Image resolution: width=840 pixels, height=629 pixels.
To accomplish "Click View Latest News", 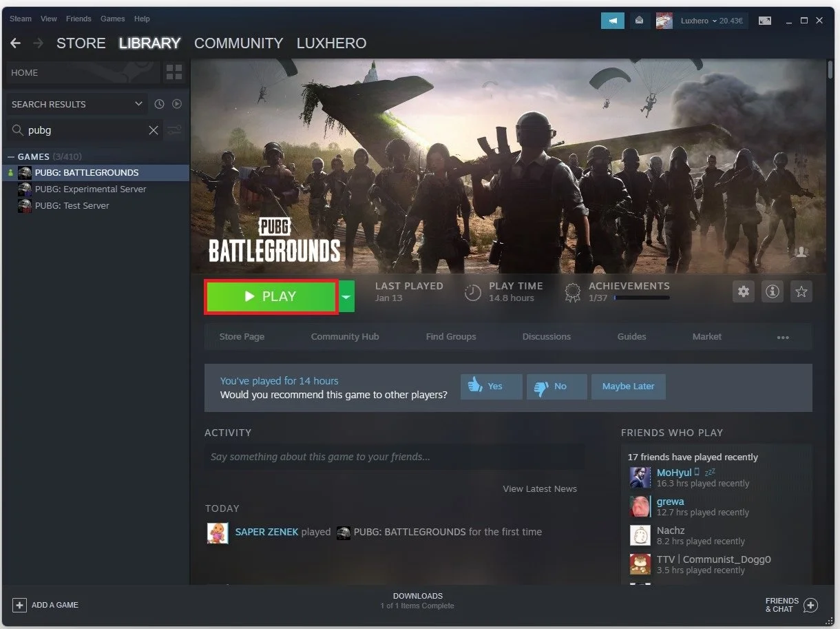I will pos(540,489).
